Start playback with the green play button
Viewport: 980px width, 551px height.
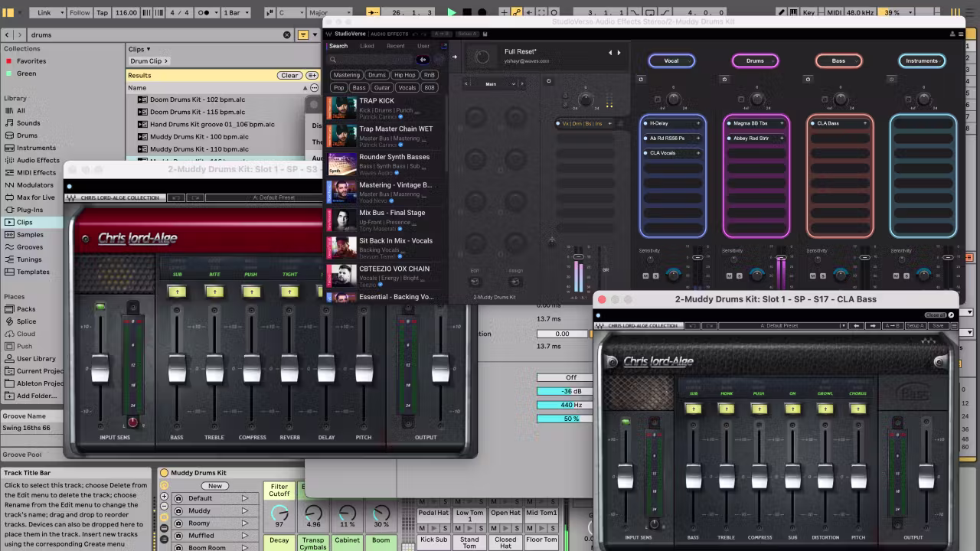451,12
